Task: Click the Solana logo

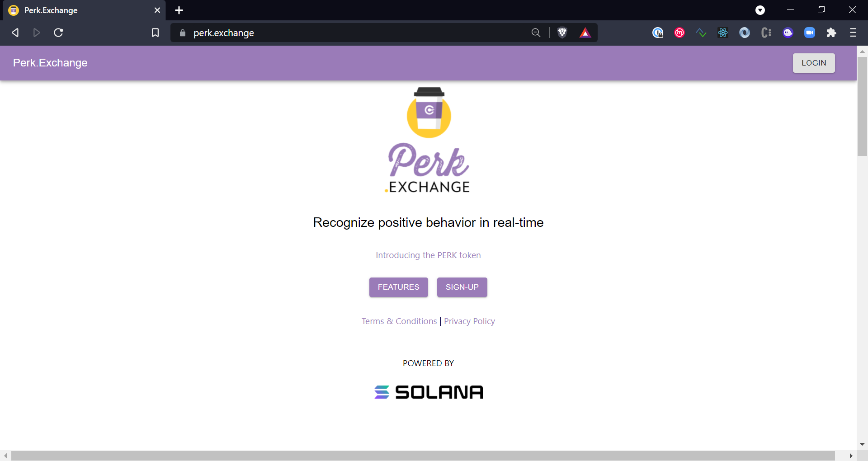Action: pyautogui.click(x=429, y=392)
